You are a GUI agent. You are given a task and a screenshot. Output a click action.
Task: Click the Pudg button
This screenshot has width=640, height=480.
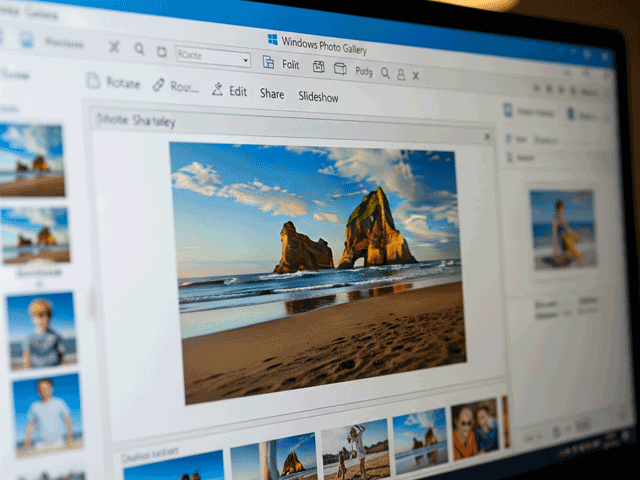click(x=364, y=71)
